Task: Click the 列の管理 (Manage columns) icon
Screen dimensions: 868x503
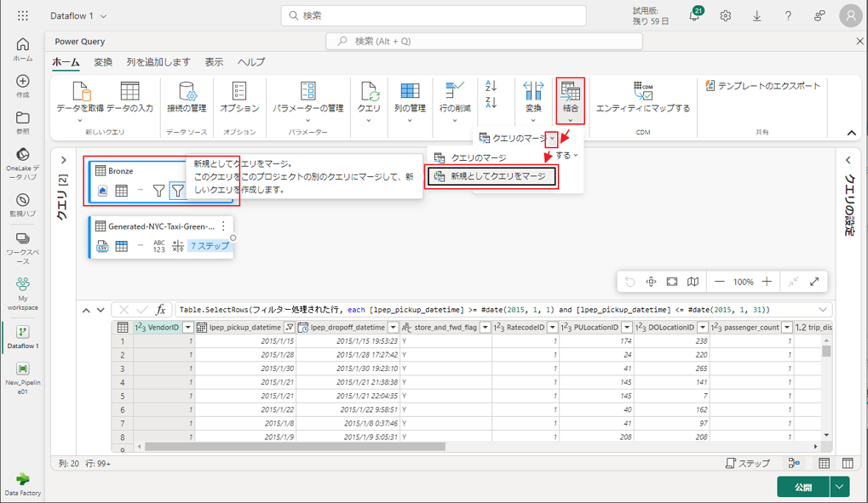Action: tap(409, 92)
